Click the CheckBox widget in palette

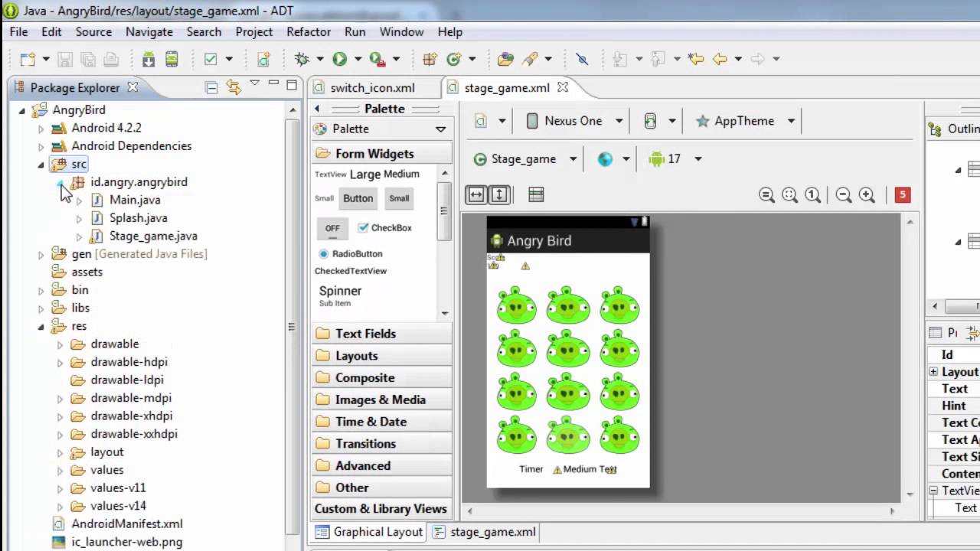pyautogui.click(x=384, y=228)
